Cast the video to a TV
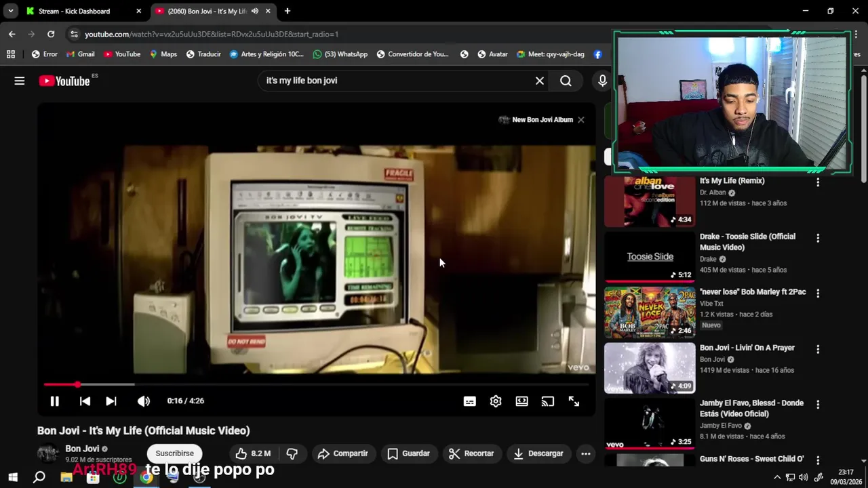Viewport: 868px width, 488px height. (x=548, y=401)
